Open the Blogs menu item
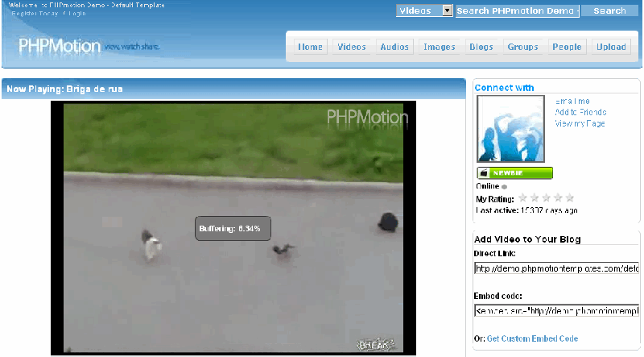 [481, 47]
